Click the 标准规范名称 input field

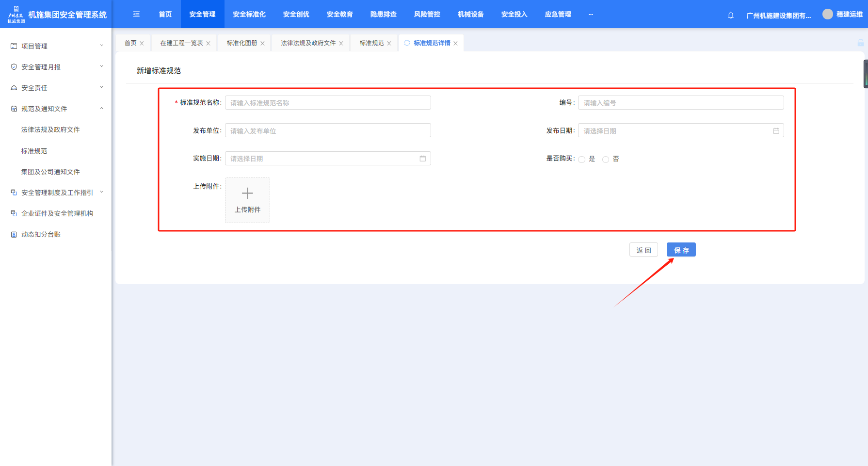click(x=328, y=103)
